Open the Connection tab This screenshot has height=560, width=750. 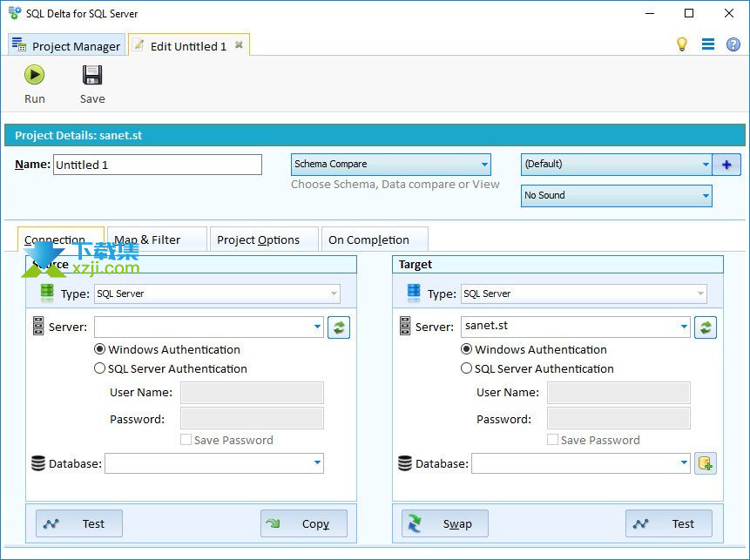click(61, 240)
